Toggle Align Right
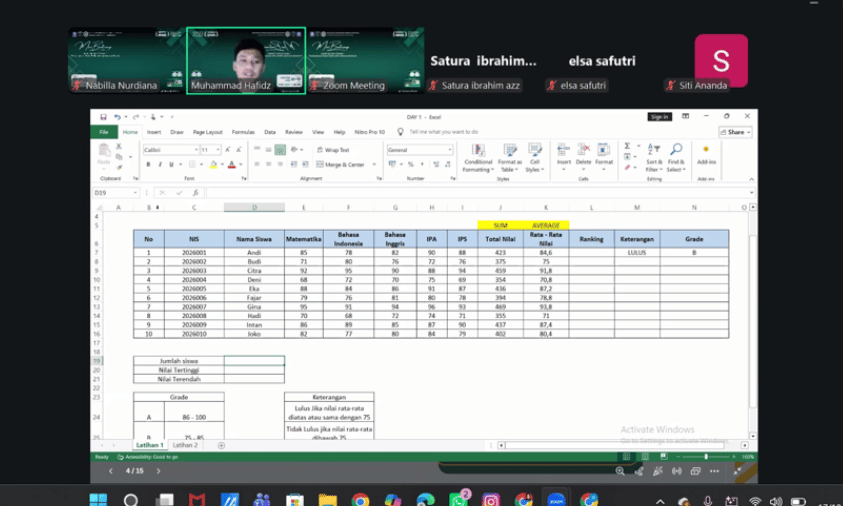This screenshot has height=506, width=843. click(280, 164)
